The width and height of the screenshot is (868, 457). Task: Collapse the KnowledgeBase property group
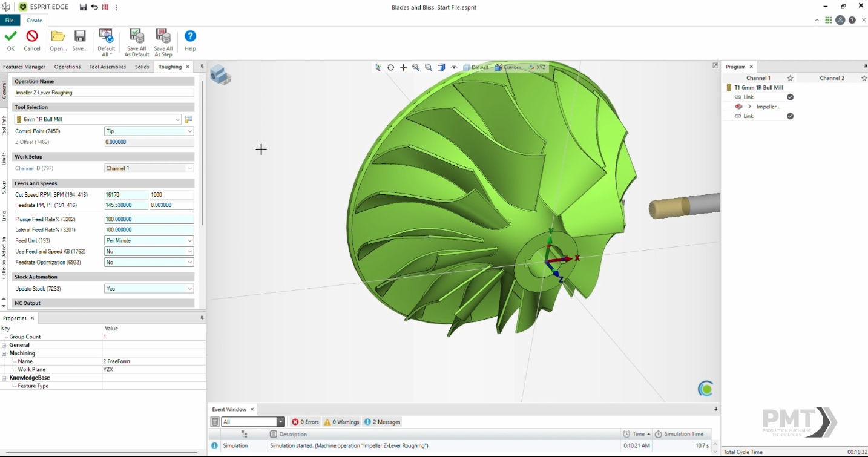pyautogui.click(x=4, y=378)
